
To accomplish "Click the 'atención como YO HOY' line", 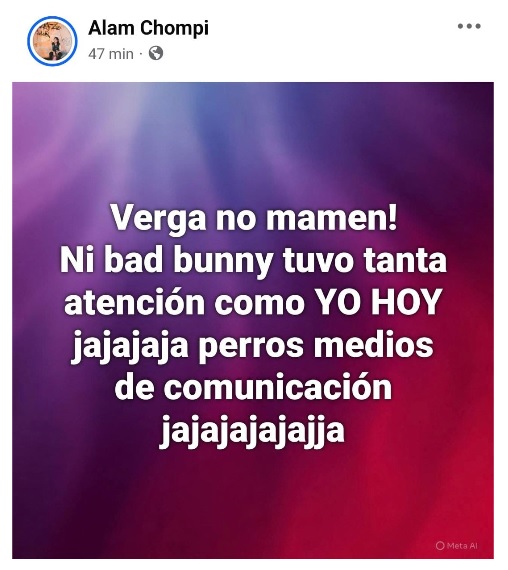I will point(253,302).
